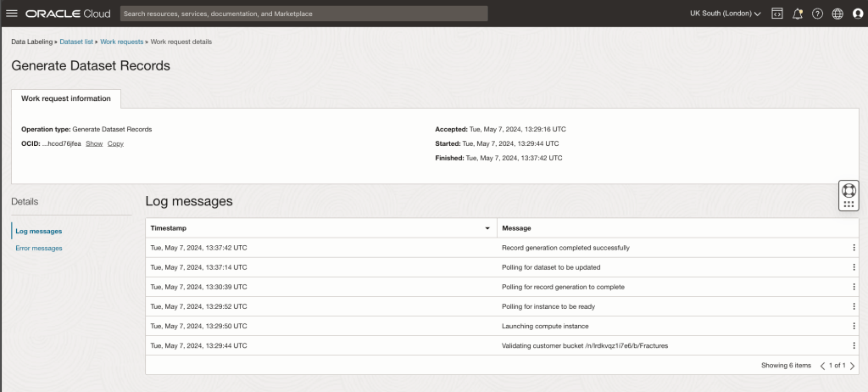868x392 pixels.
Task: Sort log messages by Timestamp column arrow
Action: tap(487, 228)
